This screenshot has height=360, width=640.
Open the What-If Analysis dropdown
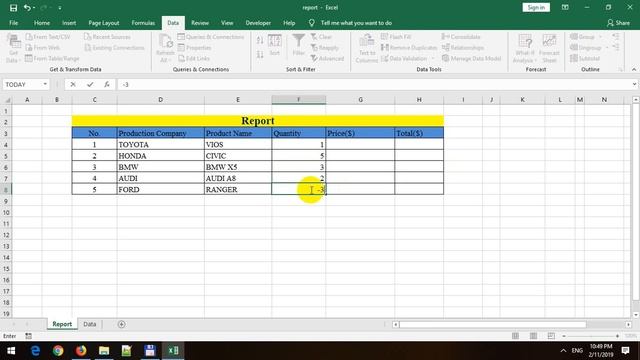(524, 48)
